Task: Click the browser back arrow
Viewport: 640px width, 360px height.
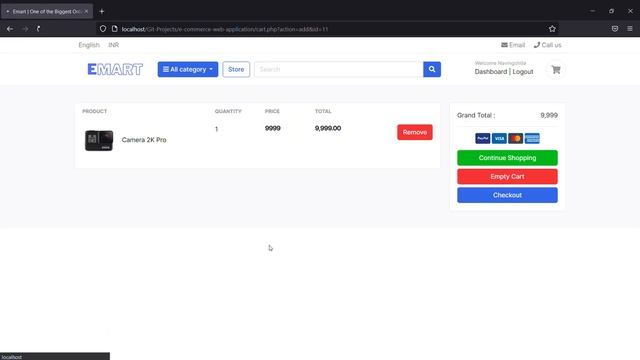Action: point(10,29)
